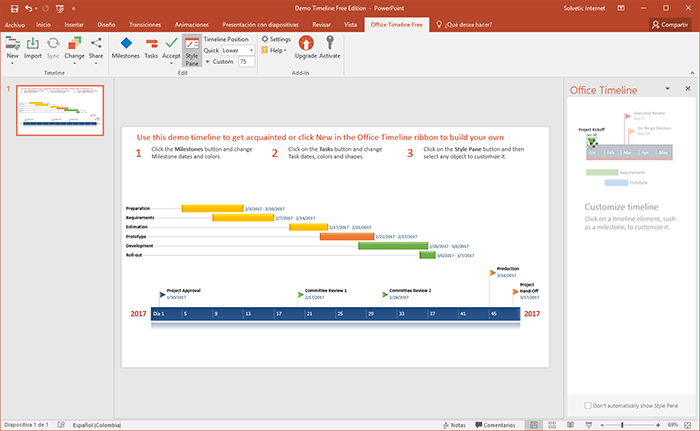Click the Committee Review 1 milestone flag

(300, 294)
